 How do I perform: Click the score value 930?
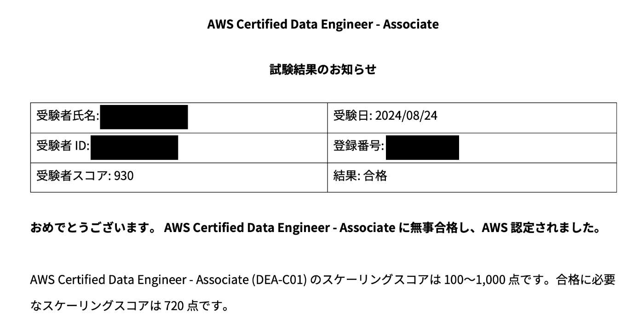click(x=124, y=176)
